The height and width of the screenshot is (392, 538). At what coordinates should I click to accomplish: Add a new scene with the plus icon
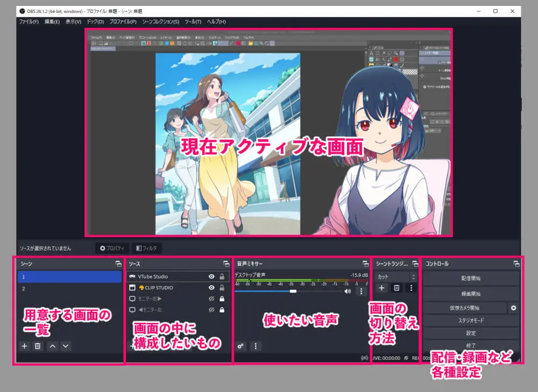pyautogui.click(x=24, y=346)
